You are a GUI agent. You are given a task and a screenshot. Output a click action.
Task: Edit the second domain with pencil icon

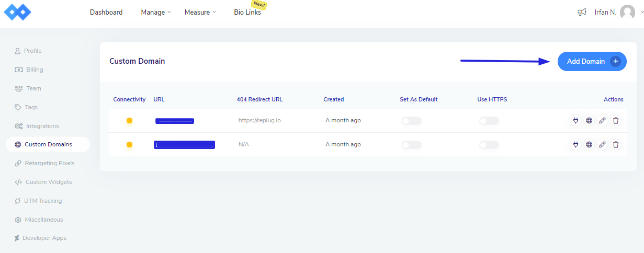point(602,145)
